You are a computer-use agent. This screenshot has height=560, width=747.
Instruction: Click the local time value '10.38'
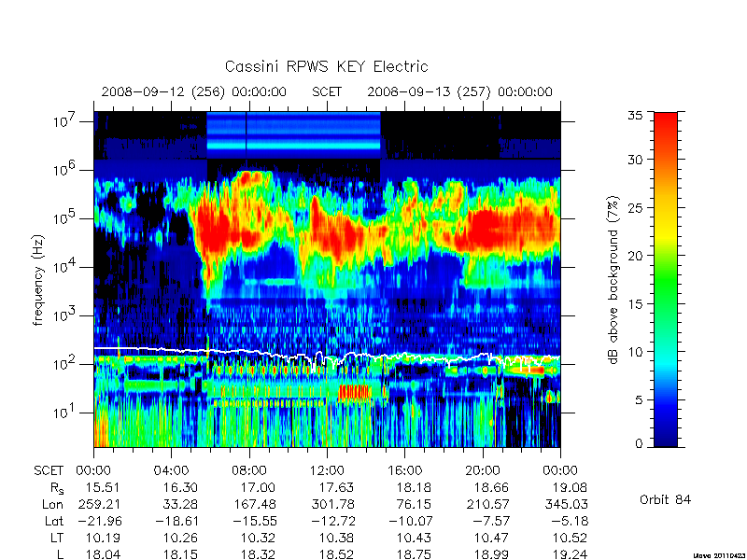[336, 539]
